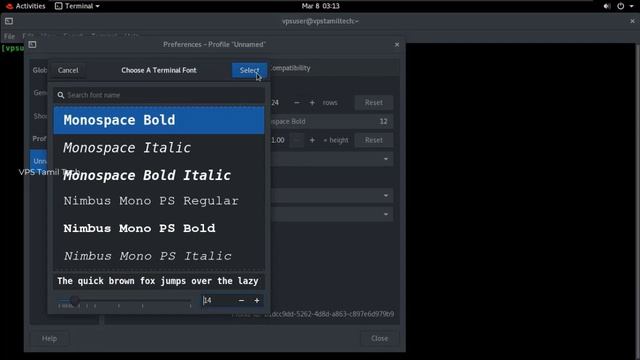Choose Monospace Bold font

159,120
